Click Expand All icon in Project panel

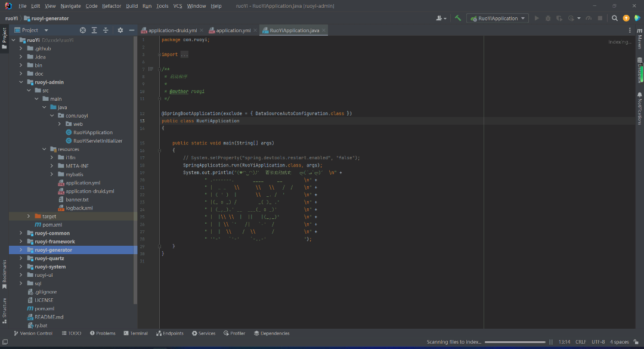(x=94, y=30)
